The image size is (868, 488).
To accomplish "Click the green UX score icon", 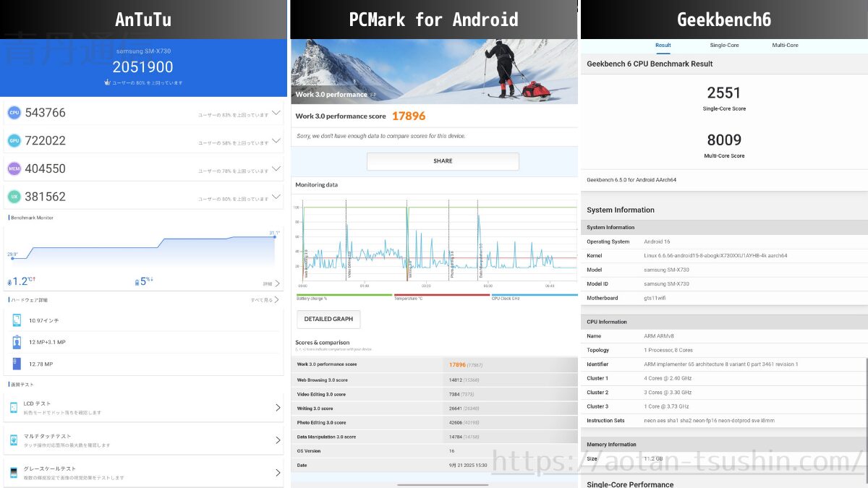I will (14, 197).
